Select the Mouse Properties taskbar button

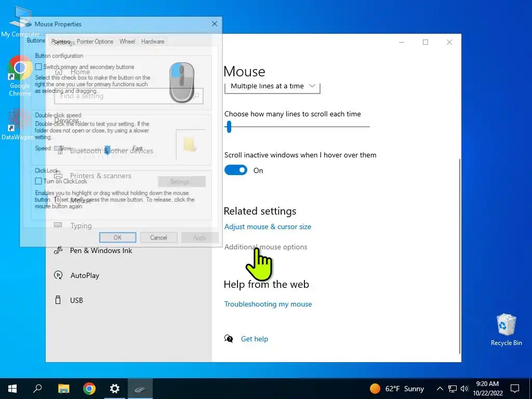pos(140,389)
